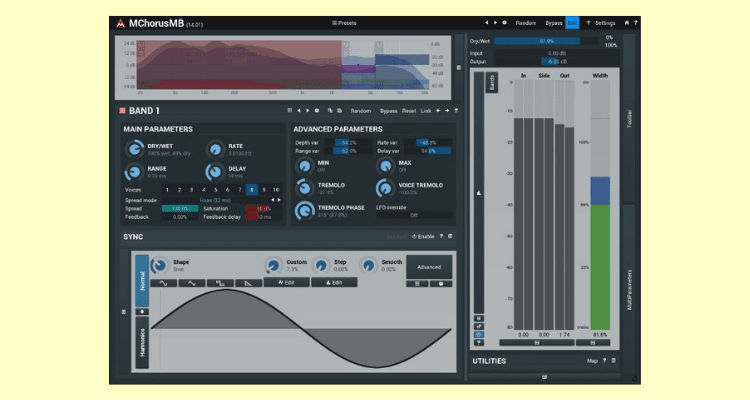750x400 pixels.
Task: Load next global preset arrow
Action: coord(495,22)
